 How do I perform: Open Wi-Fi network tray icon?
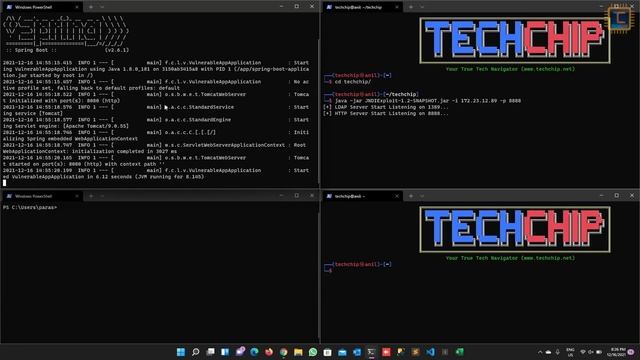click(x=583, y=352)
